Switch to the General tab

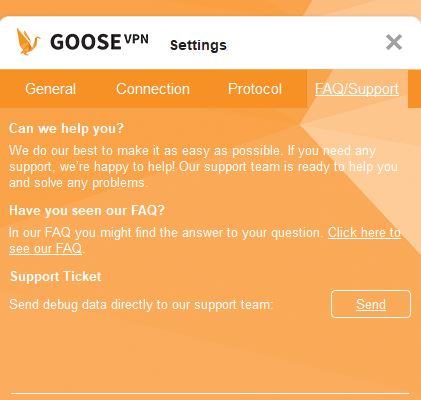(x=50, y=89)
